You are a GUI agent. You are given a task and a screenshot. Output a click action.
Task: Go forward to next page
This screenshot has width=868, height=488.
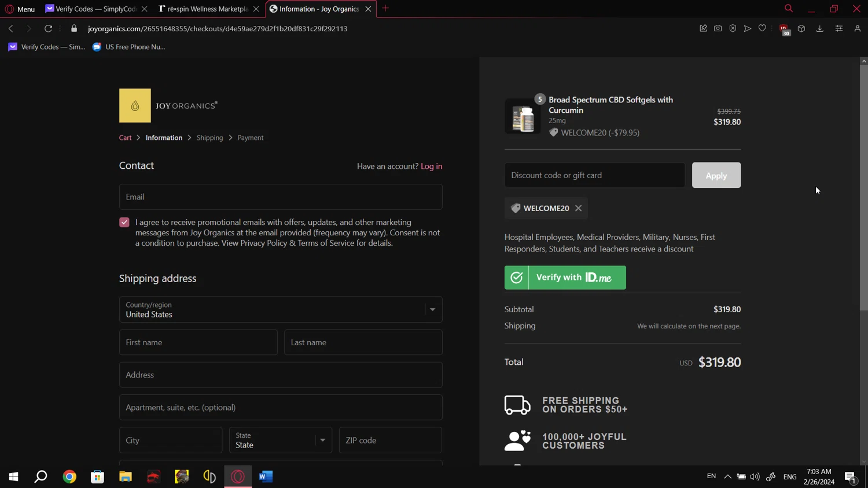28,28
